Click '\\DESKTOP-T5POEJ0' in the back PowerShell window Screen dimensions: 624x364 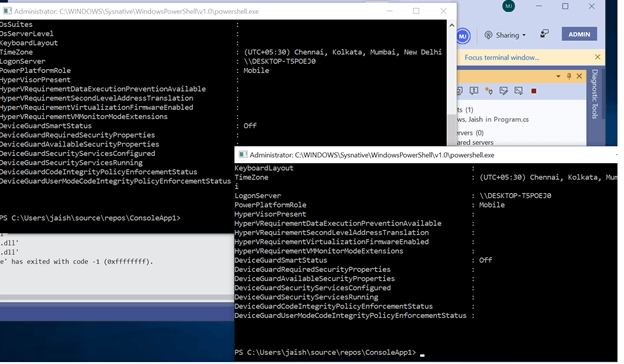click(280, 61)
